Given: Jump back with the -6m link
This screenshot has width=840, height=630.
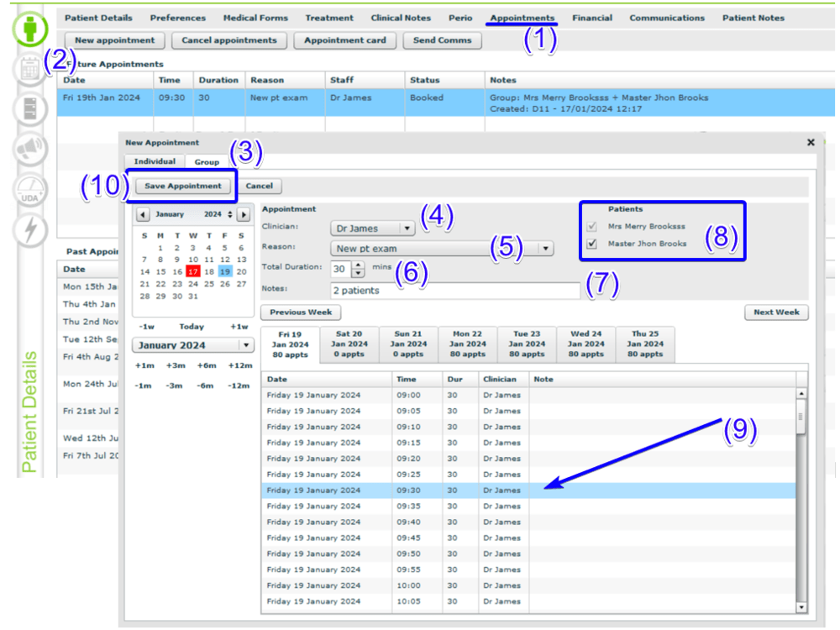Looking at the screenshot, I should tap(206, 386).
